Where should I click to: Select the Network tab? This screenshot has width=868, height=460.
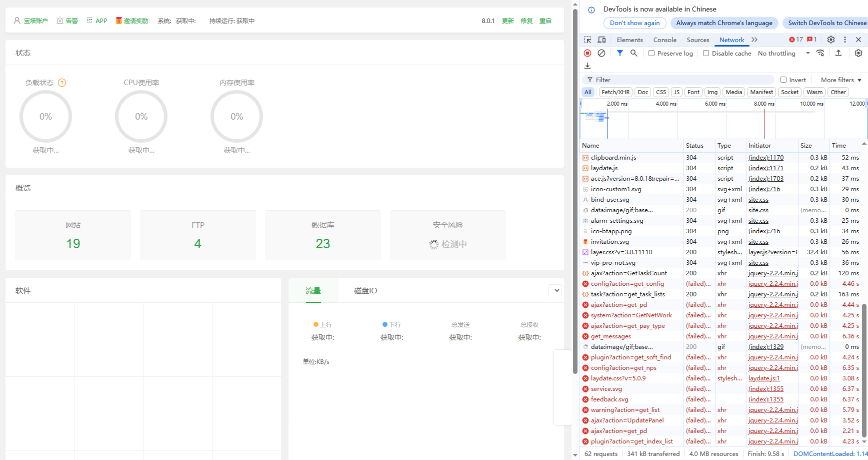point(731,40)
